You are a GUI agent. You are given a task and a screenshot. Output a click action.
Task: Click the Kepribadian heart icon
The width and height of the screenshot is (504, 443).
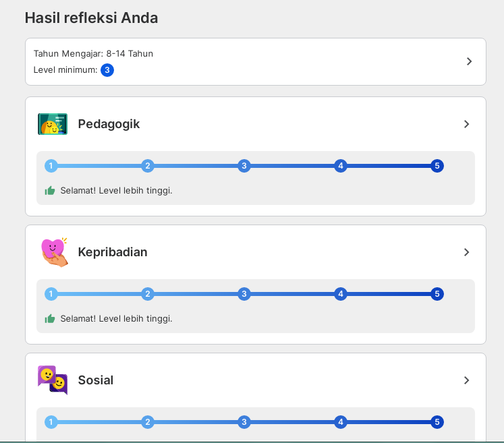(54, 252)
